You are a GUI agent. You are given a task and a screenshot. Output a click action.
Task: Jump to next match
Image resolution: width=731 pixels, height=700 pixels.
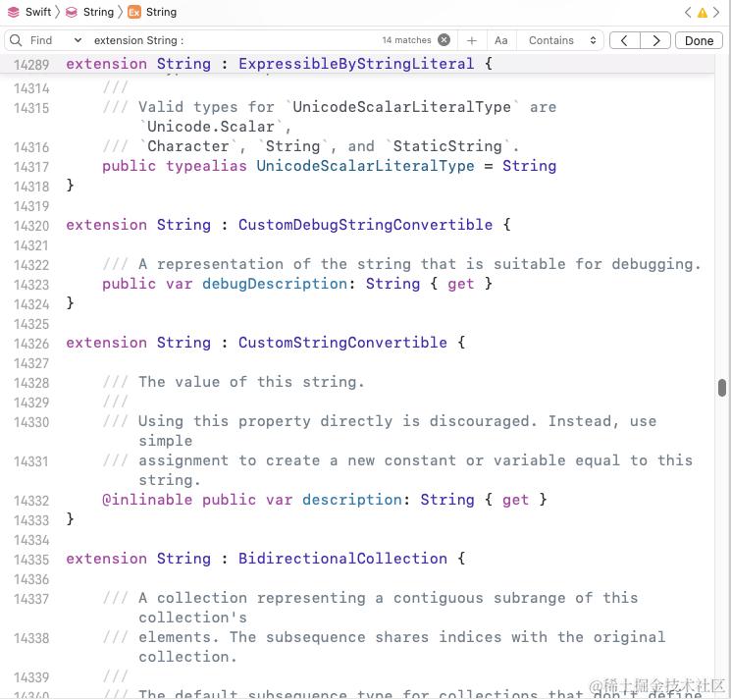point(655,40)
